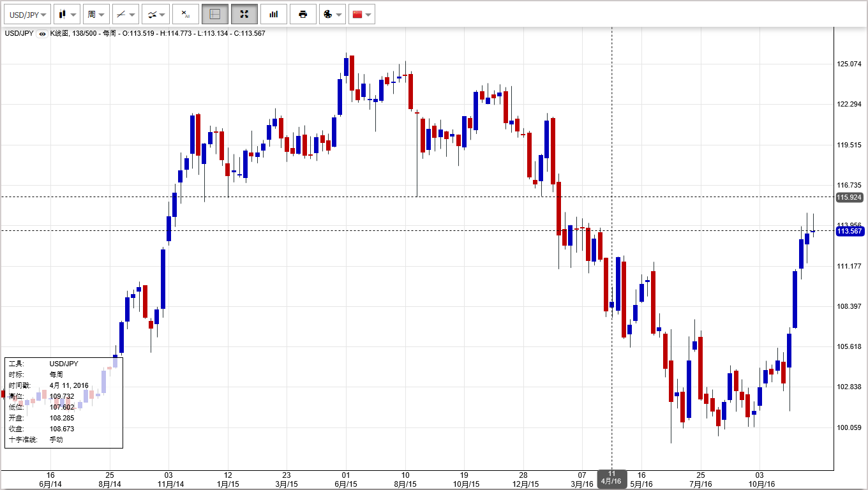
Task: Click the 手动 crosshair value in info box
Action: 56,440
